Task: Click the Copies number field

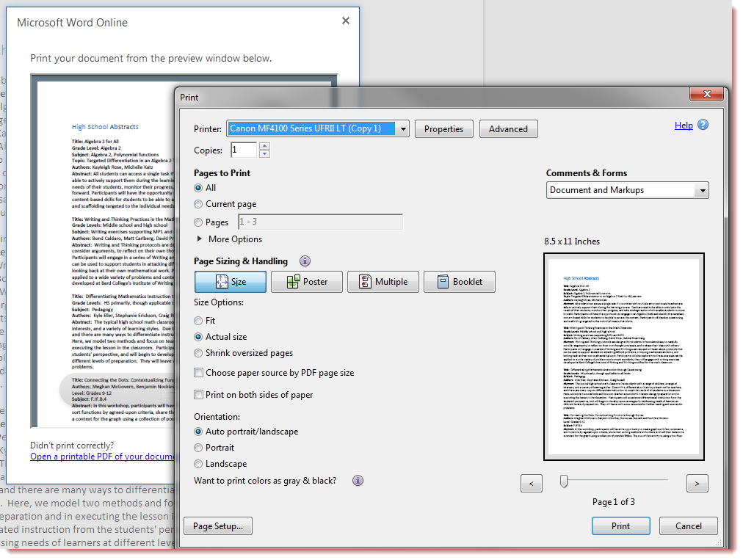Action: (x=244, y=150)
